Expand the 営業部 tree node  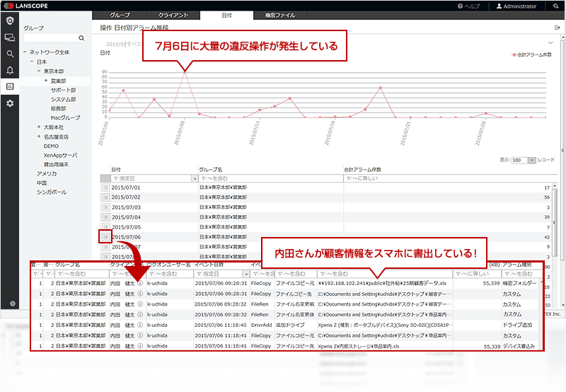46,81
